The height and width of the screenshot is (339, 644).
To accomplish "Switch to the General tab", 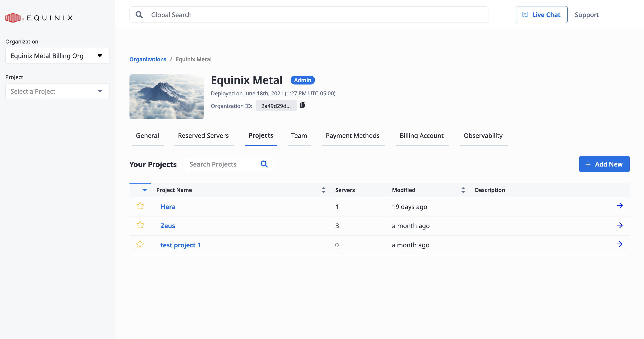I will pos(147,135).
